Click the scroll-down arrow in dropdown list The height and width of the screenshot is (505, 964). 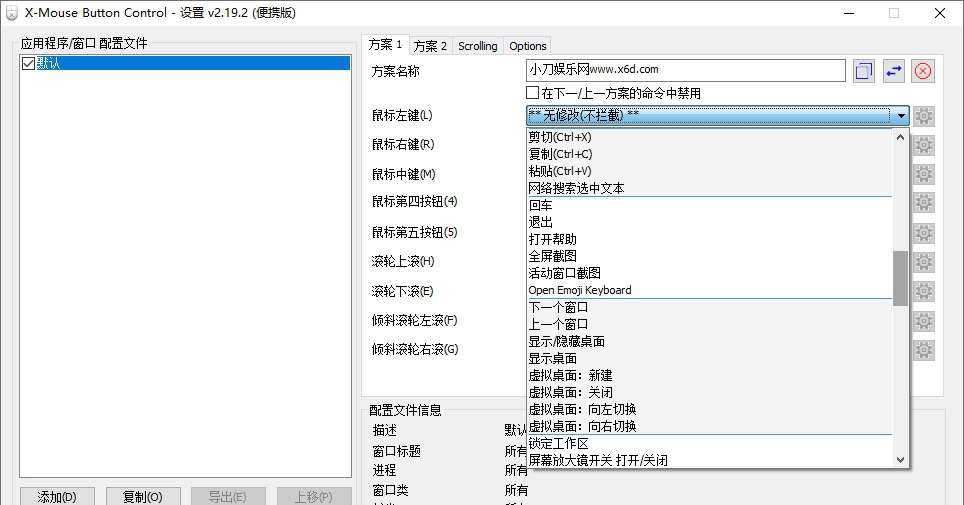click(x=901, y=459)
